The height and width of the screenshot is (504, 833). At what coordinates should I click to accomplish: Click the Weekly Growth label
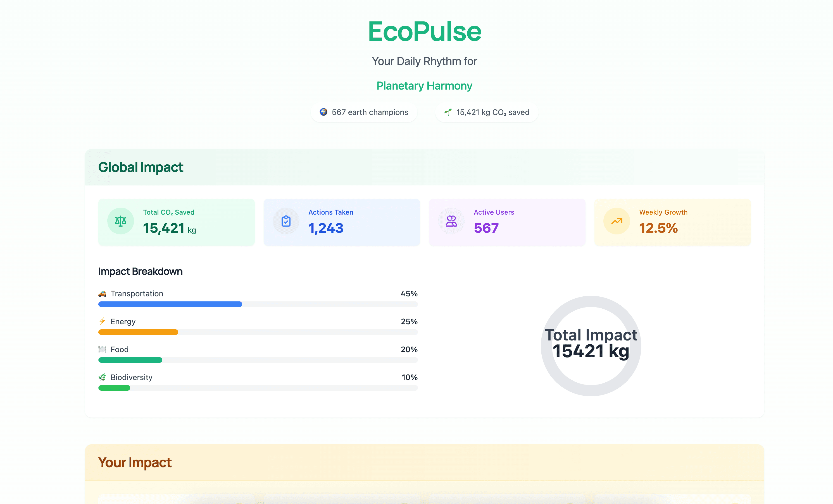(x=663, y=212)
